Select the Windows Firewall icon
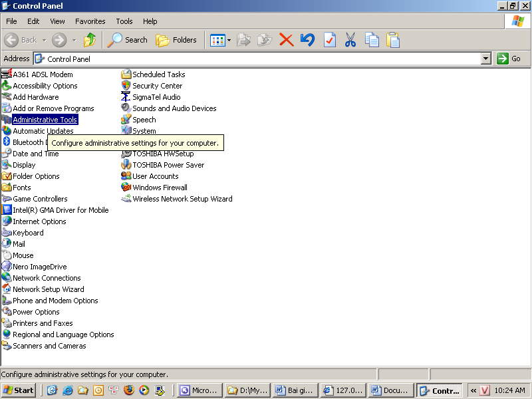 pos(126,188)
